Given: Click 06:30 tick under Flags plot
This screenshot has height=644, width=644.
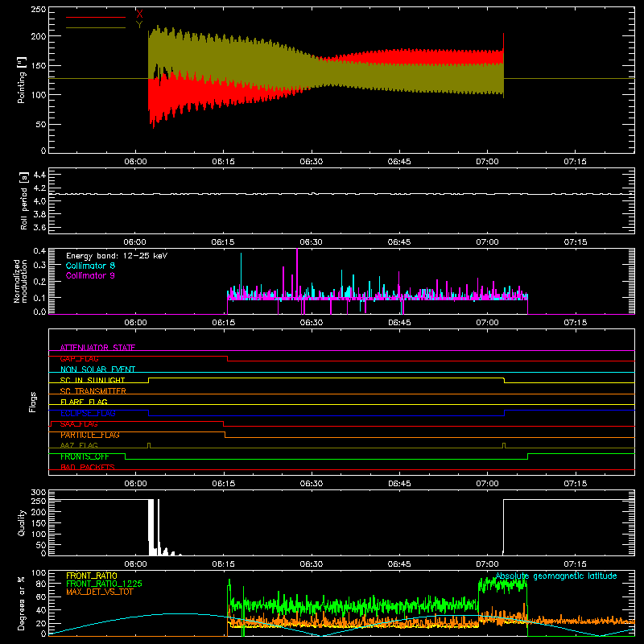Looking at the screenshot, I should point(312,484).
